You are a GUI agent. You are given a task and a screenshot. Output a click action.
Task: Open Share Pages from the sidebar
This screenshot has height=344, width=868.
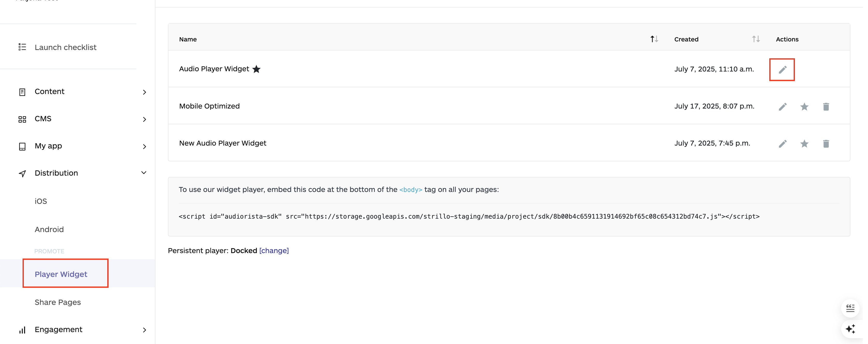click(58, 302)
